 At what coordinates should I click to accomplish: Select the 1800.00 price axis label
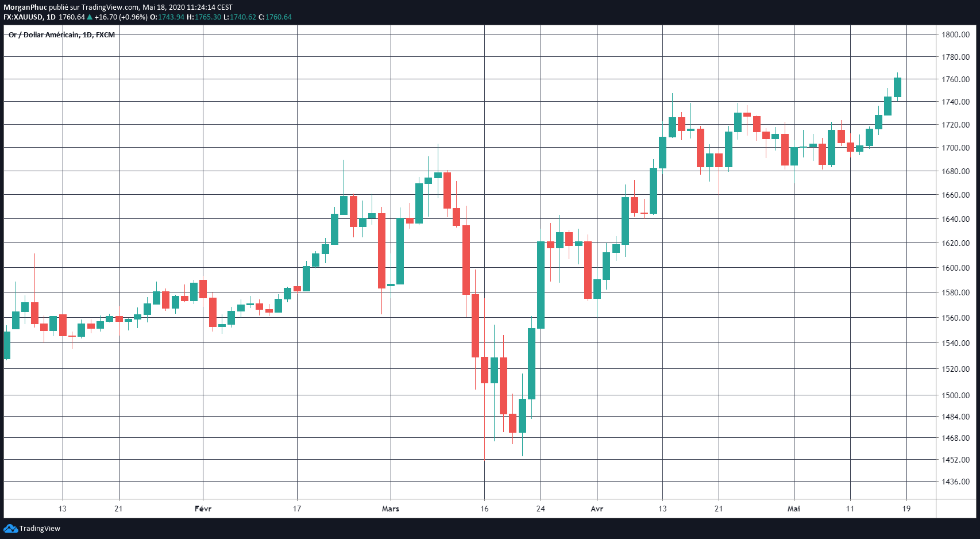955,34
